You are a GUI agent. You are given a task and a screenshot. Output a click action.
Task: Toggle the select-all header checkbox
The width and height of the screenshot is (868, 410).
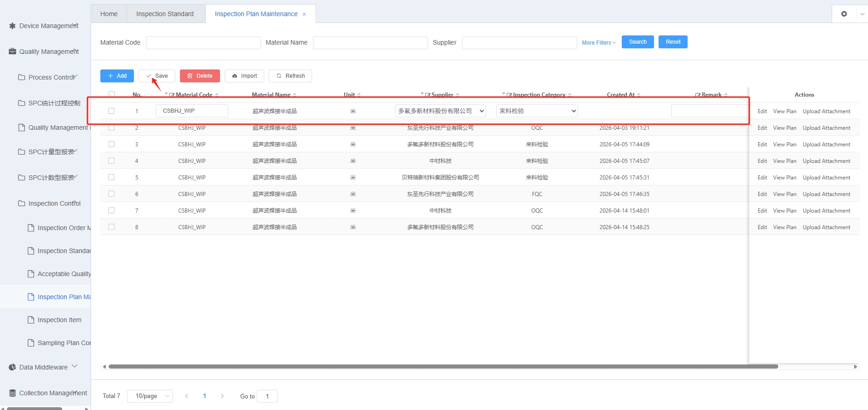(x=111, y=94)
